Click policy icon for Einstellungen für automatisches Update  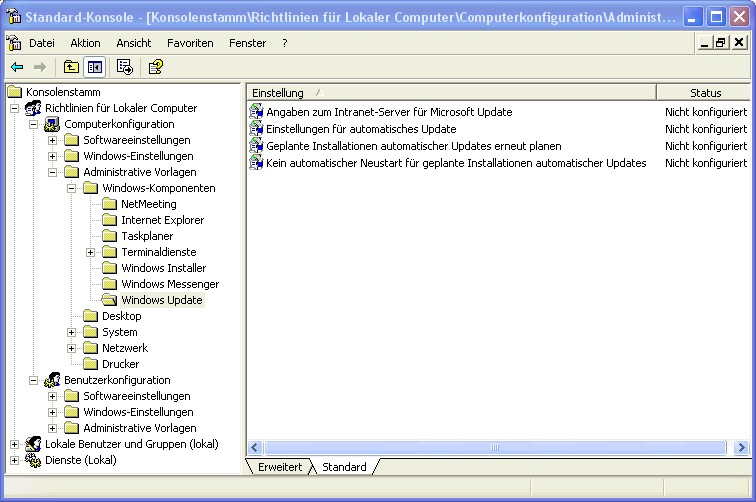click(x=256, y=129)
